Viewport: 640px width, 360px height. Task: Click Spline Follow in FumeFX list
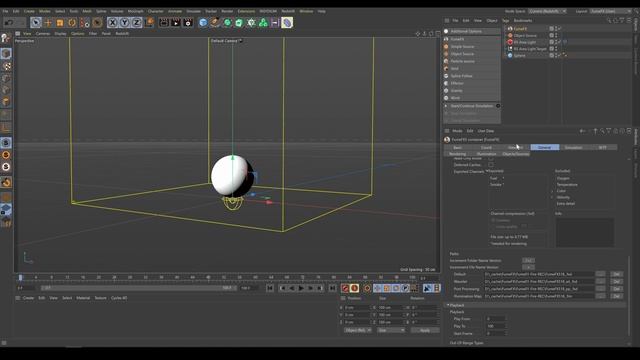point(472,76)
